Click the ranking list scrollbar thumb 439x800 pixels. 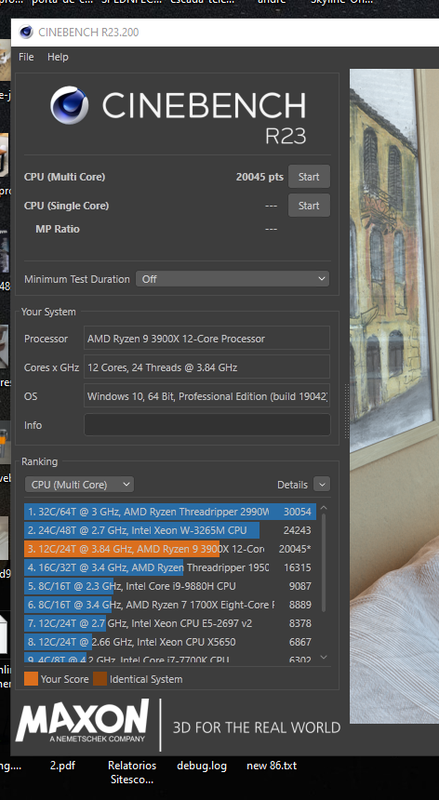(x=323, y=562)
